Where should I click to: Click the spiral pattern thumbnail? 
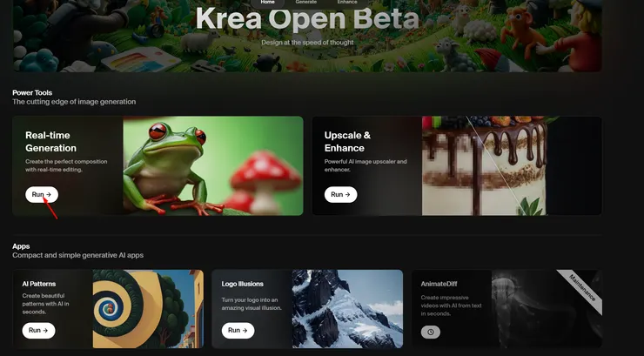point(148,309)
